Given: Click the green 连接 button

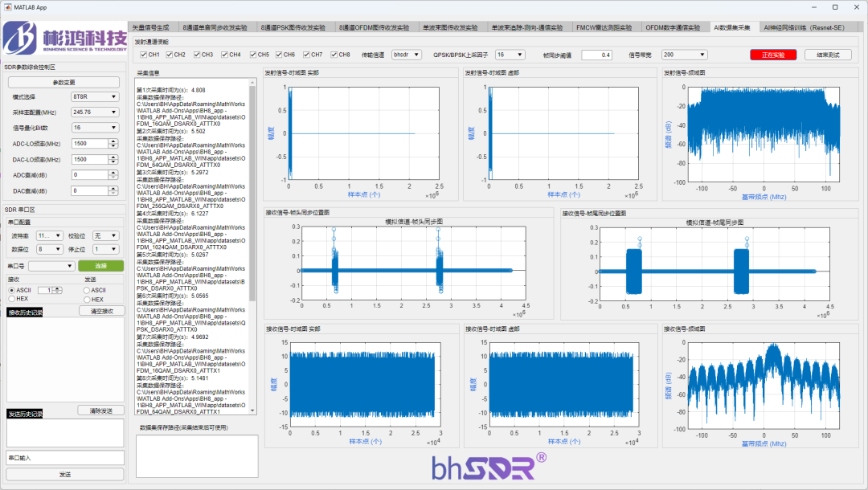Looking at the screenshot, I should click(100, 265).
